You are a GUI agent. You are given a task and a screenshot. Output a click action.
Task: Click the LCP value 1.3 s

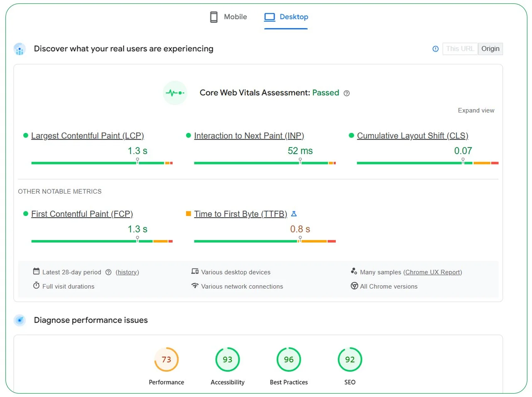pyautogui.click(x=138, y=151)
